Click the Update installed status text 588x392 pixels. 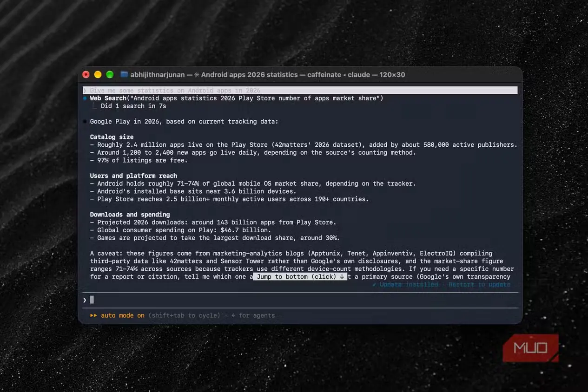point(405,284)
